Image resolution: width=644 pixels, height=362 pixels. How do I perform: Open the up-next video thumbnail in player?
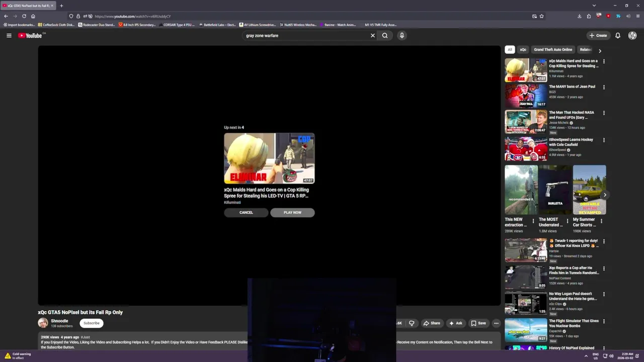(269, 158)
